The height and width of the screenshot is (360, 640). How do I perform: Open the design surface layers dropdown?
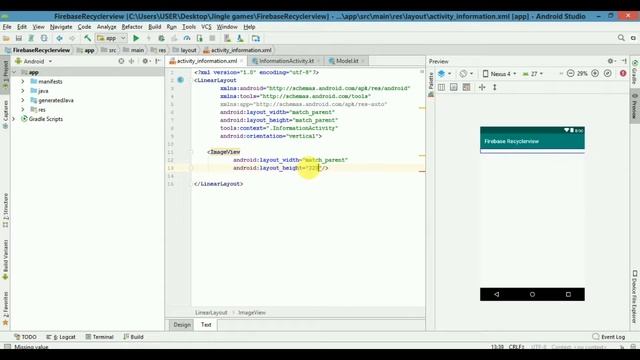(444, 73)
